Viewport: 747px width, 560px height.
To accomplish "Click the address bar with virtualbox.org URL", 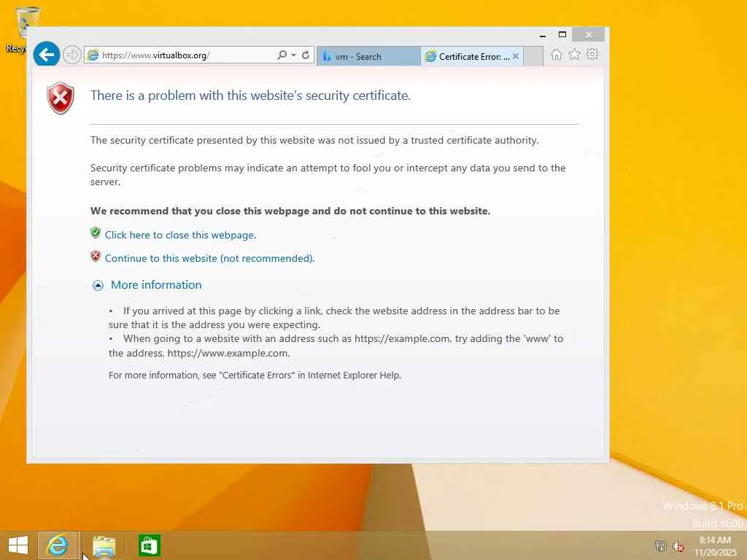I will coord(181,55).
